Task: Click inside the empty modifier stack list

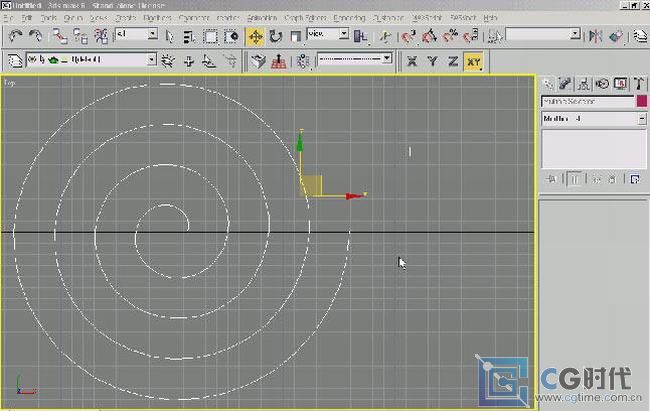Action: tap(594, 149)
